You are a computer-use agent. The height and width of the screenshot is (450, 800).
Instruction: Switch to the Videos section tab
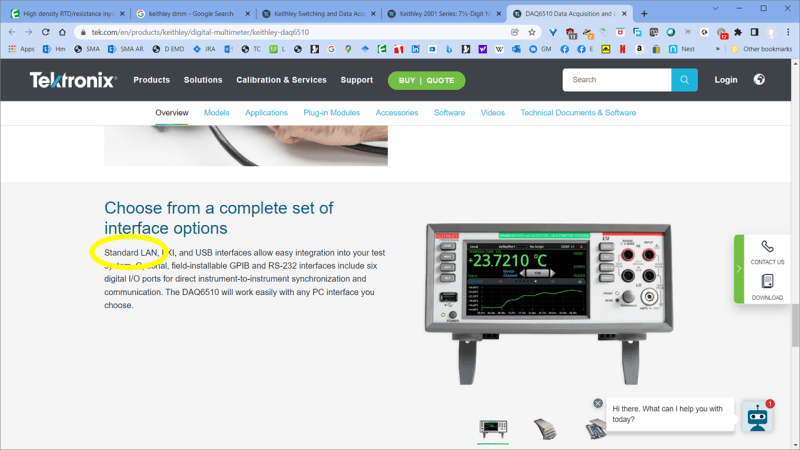pyautogui.click(x=492, y=113)
